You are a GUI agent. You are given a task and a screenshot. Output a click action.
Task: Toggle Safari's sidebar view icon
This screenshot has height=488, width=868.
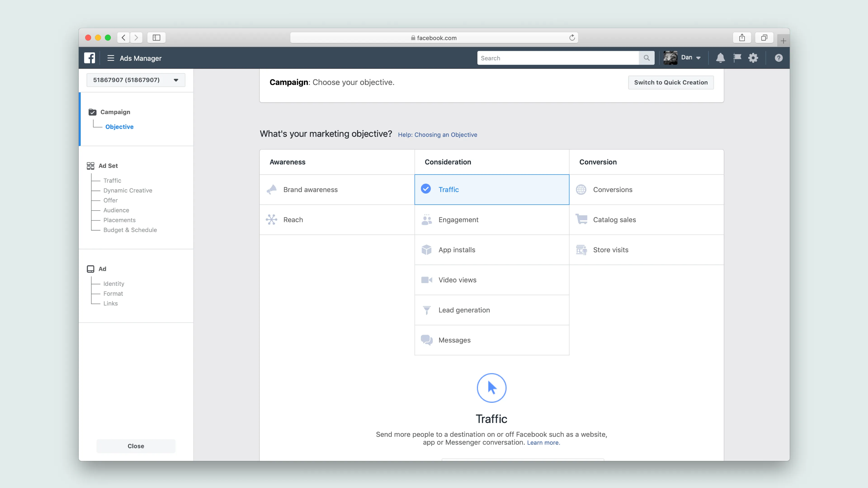tap(156, 38)
